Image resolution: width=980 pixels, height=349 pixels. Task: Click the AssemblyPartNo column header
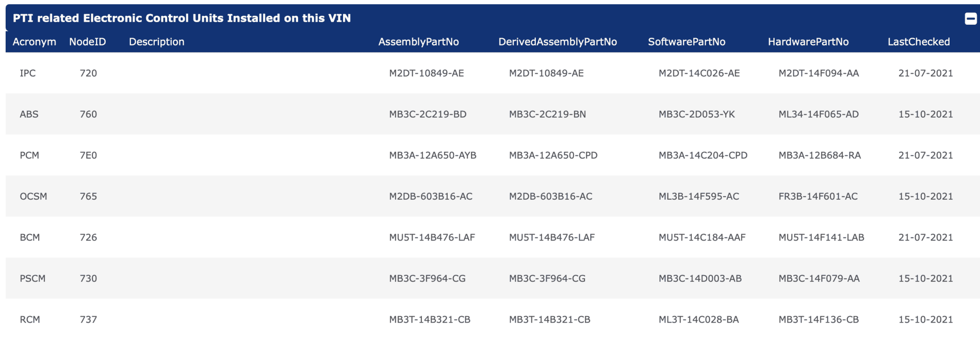point(418,42)
